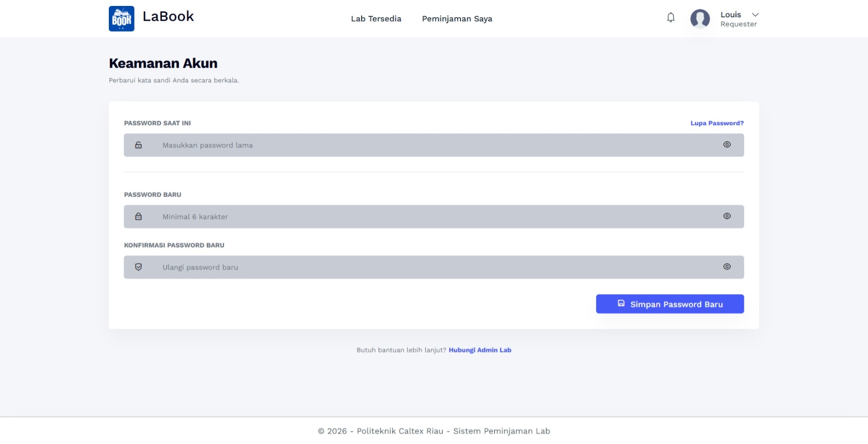Click the Requester role label
Screen dimensions: 868x444
[x=738, y=24]
